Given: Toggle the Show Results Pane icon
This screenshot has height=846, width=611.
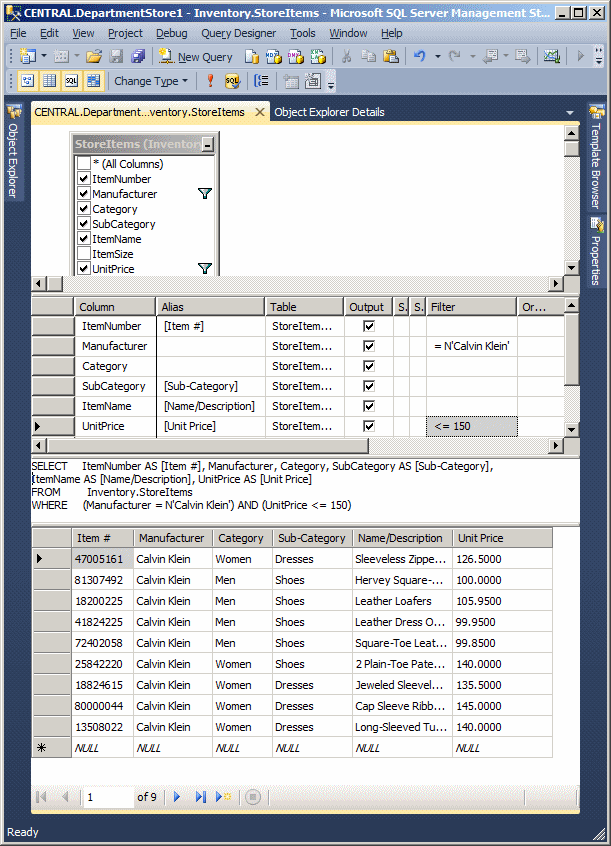Looking at the screenshot, I should 93,81.
